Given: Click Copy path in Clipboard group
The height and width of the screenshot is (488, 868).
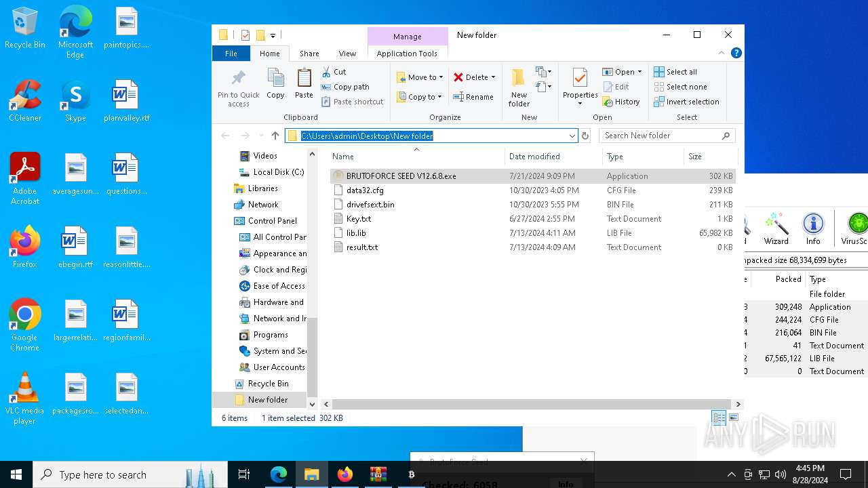Looking at the screenshot, I should (x=345, y=87).
